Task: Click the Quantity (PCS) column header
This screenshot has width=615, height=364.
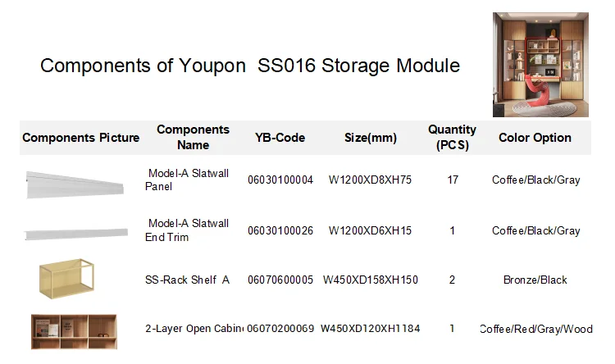Action: [x=452, y=138]
